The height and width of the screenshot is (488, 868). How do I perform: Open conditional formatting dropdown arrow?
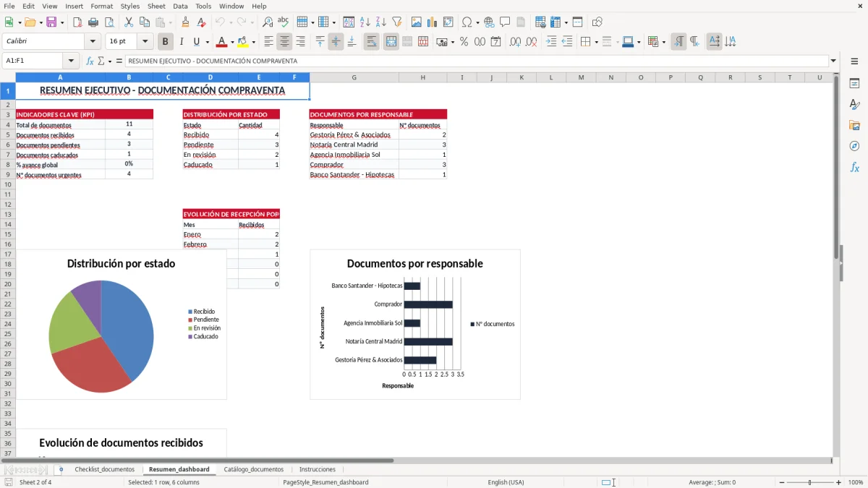point(663,42)
